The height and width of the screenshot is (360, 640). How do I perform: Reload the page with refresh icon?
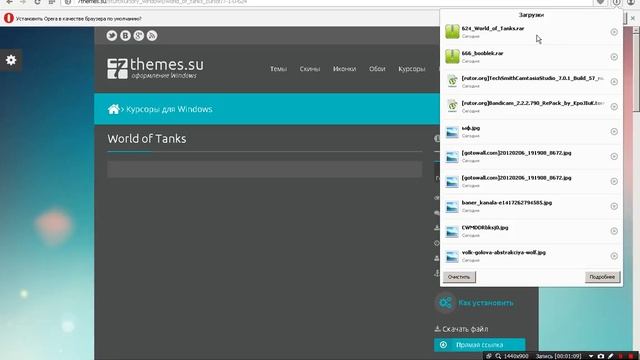pos(37,2)
